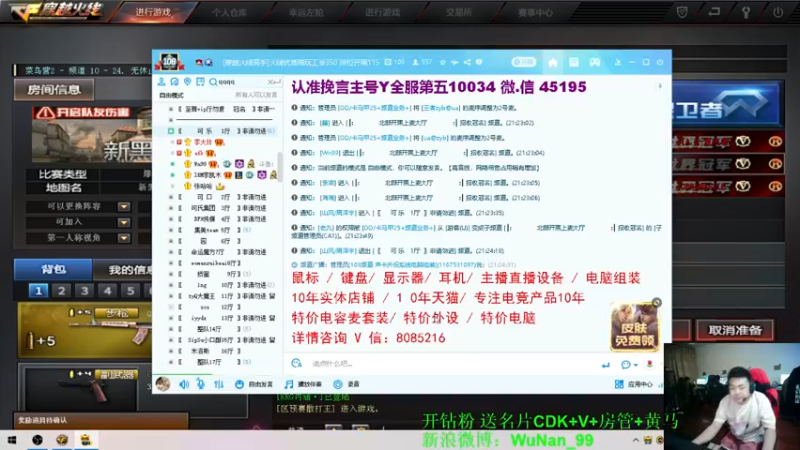Share the channel using the share icon

tap(467, 62)
